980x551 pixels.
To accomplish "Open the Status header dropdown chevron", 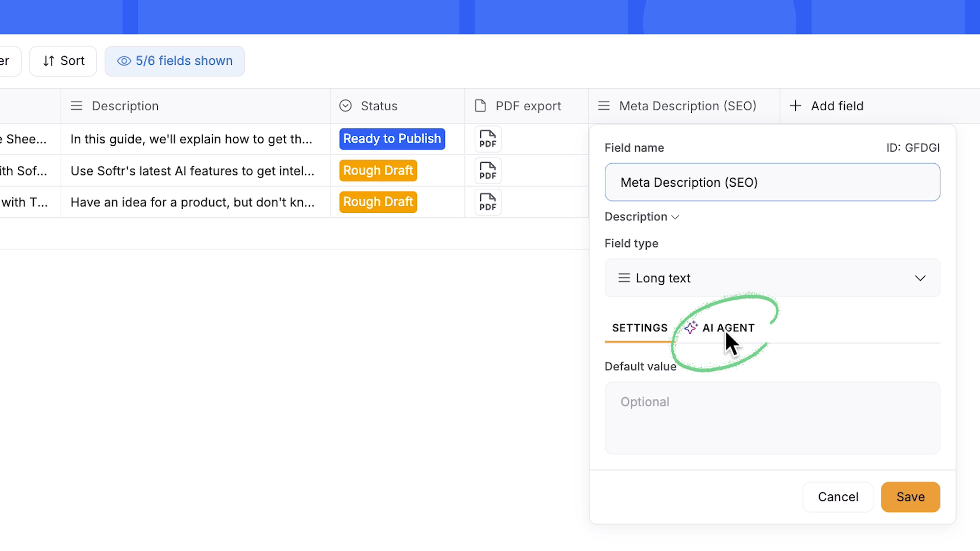I will [345, 106].
